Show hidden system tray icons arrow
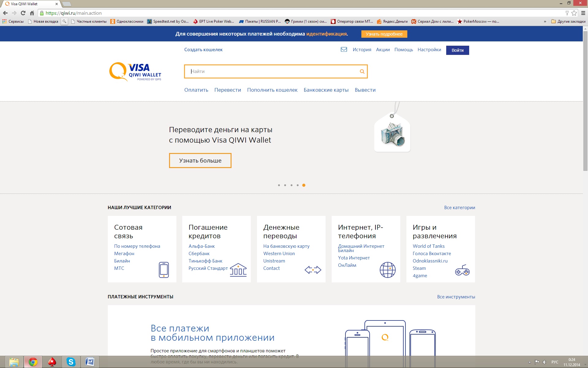 [530, 362]
